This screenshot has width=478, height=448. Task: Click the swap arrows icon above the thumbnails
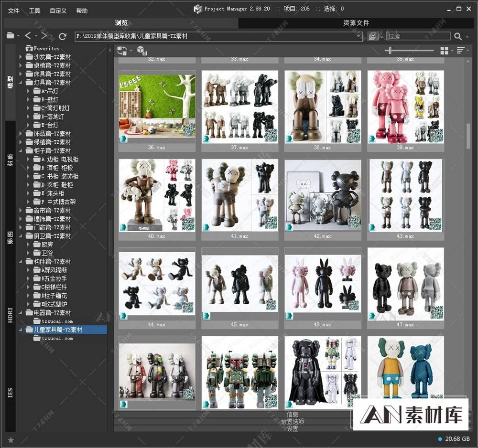[122, 51]
